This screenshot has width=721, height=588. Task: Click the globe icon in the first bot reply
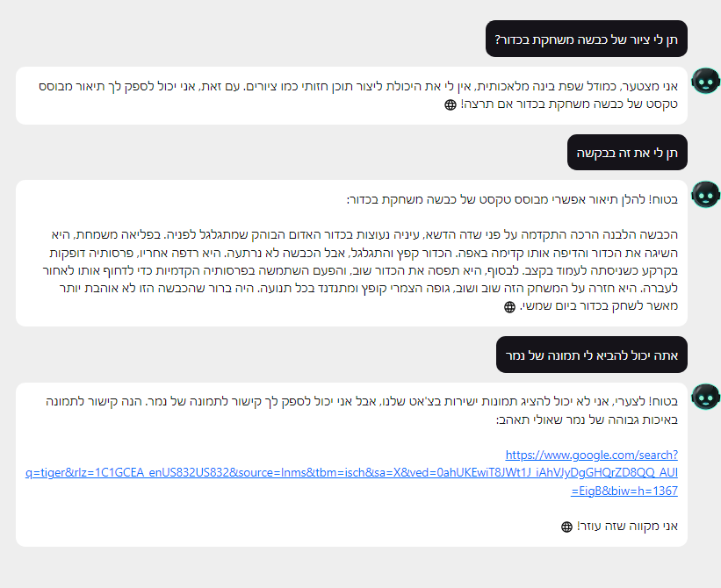point(451,104)
